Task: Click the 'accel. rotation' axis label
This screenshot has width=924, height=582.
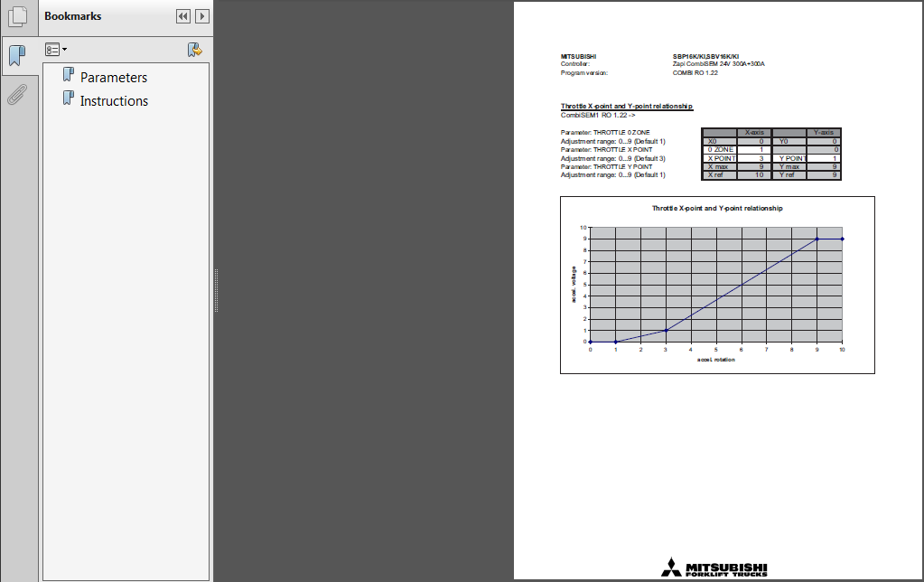Action: (716, 360)
